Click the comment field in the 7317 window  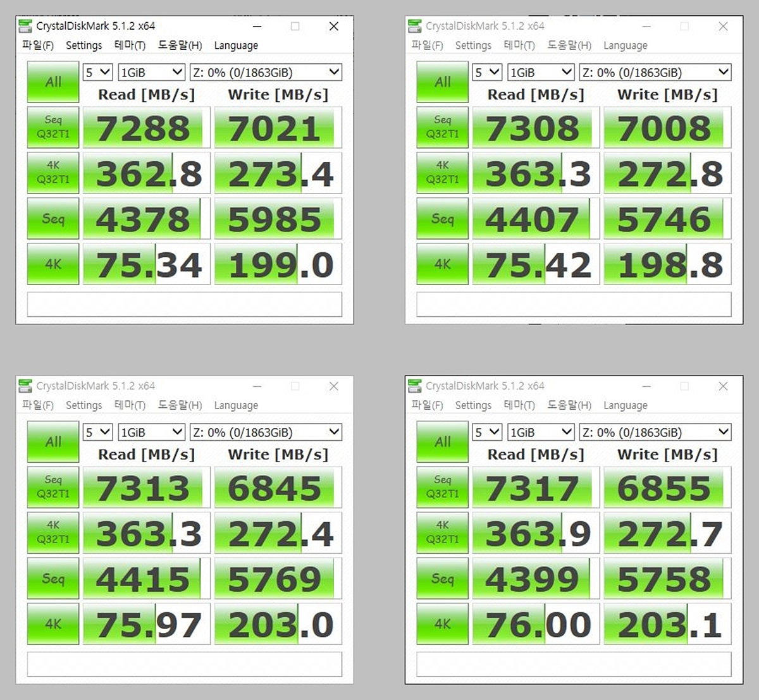coord(574,664)
